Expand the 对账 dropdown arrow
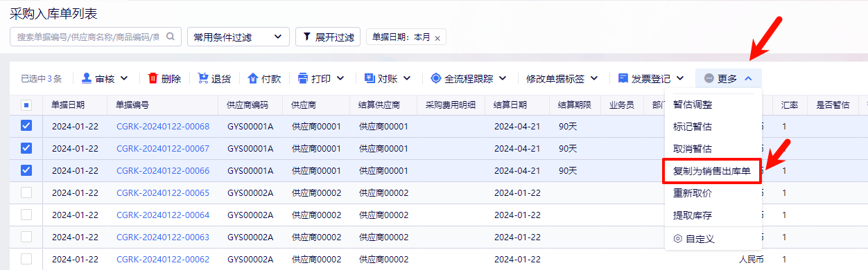The image size is (868, 270). pos(407,78)
